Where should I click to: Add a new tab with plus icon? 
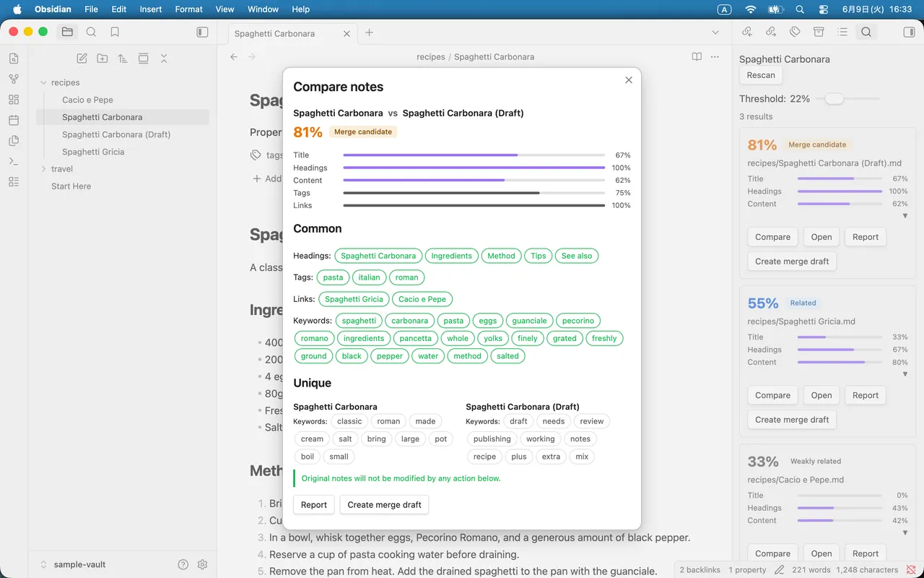click(x=369, y=33)
